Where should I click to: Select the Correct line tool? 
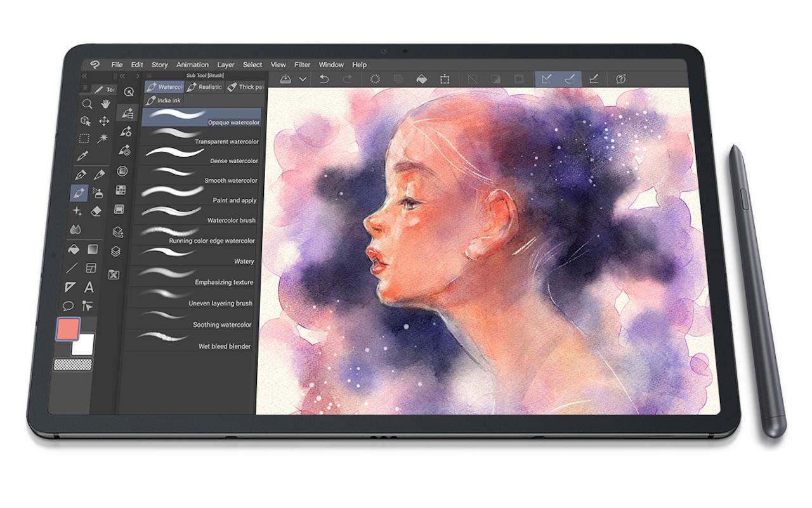[88, 306]
